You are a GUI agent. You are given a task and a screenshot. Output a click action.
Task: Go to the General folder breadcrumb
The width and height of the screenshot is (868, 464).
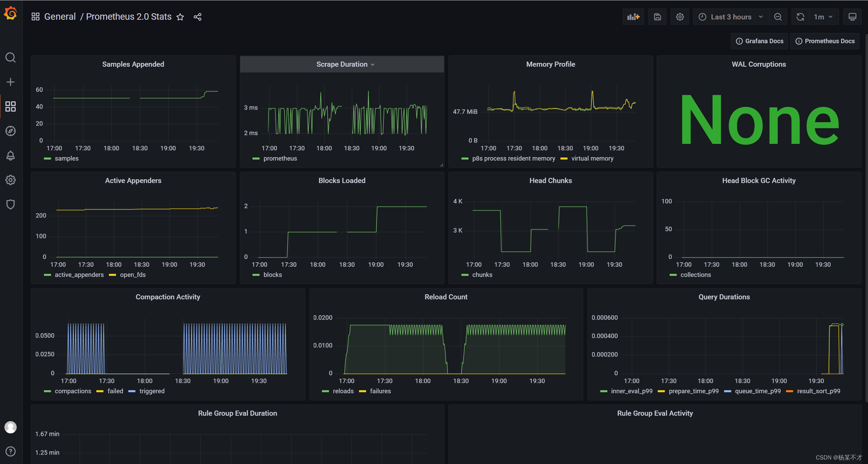(x=60, y=17)
